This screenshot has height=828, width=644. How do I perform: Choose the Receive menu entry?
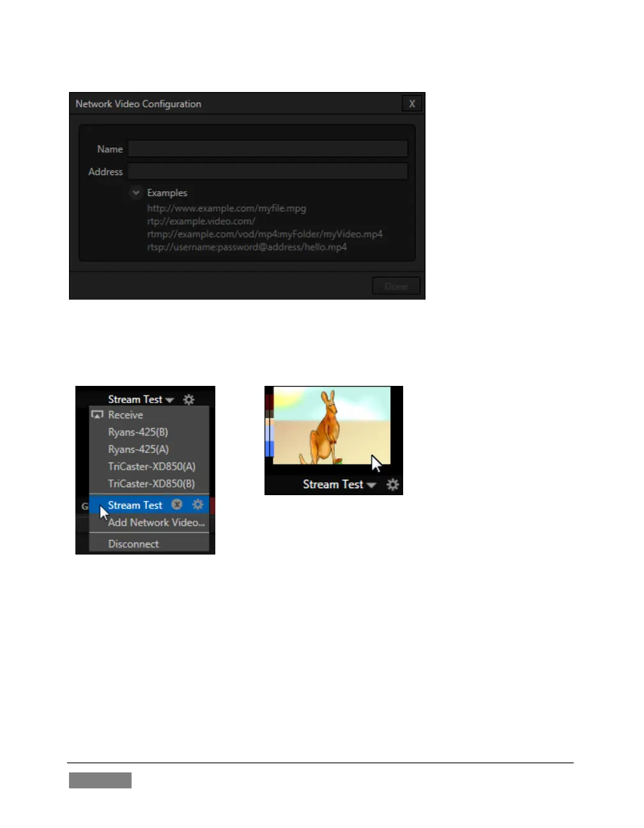pos(149,415)
